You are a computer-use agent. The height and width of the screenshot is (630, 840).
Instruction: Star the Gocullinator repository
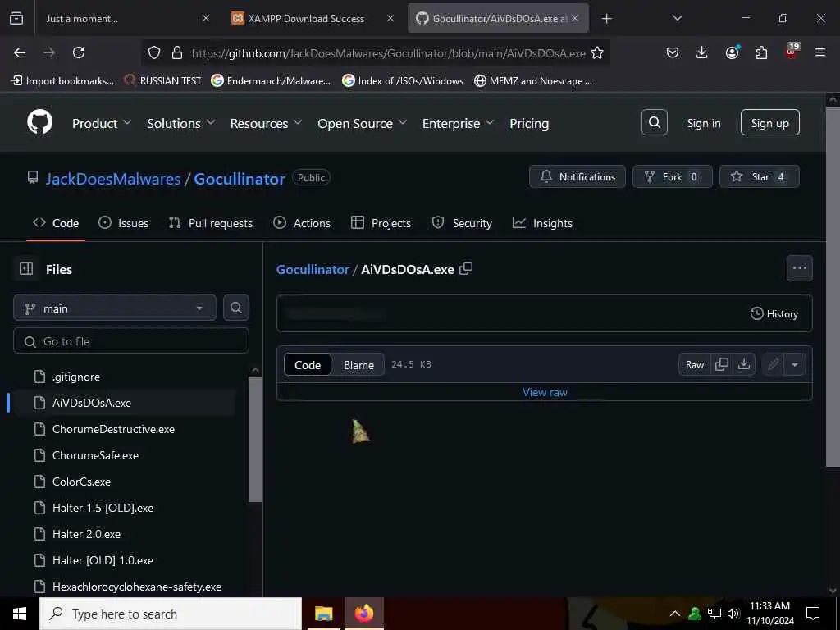(x=759, y=176)
